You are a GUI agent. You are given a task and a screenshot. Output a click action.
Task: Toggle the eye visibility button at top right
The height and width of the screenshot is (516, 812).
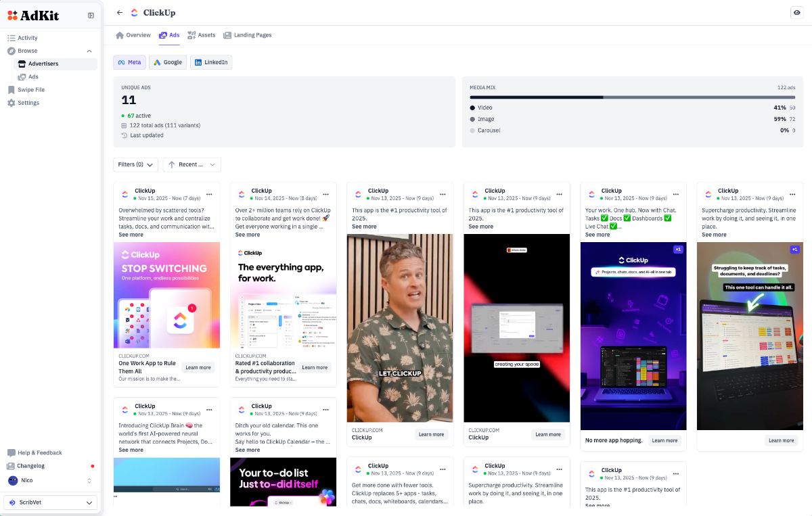pos(796,13)
